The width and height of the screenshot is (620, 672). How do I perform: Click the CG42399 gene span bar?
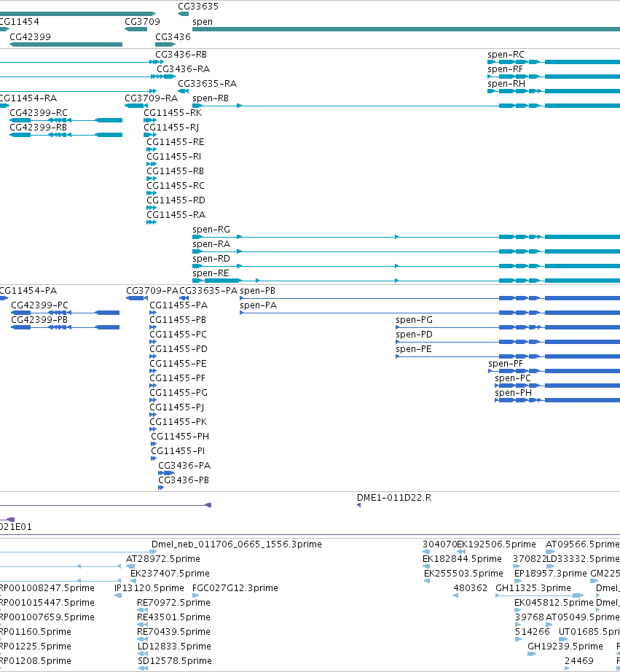66,44
